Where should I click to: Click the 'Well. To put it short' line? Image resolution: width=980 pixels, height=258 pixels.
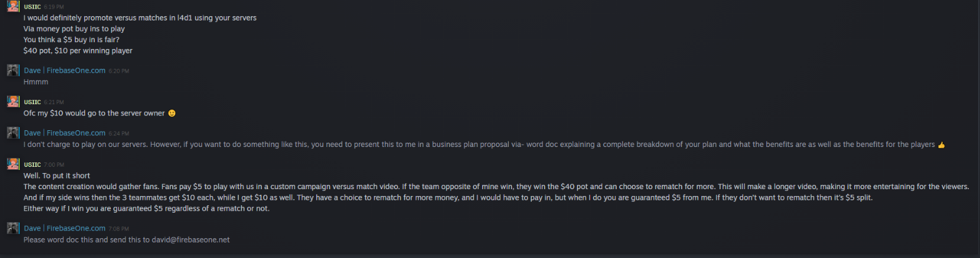57,176
